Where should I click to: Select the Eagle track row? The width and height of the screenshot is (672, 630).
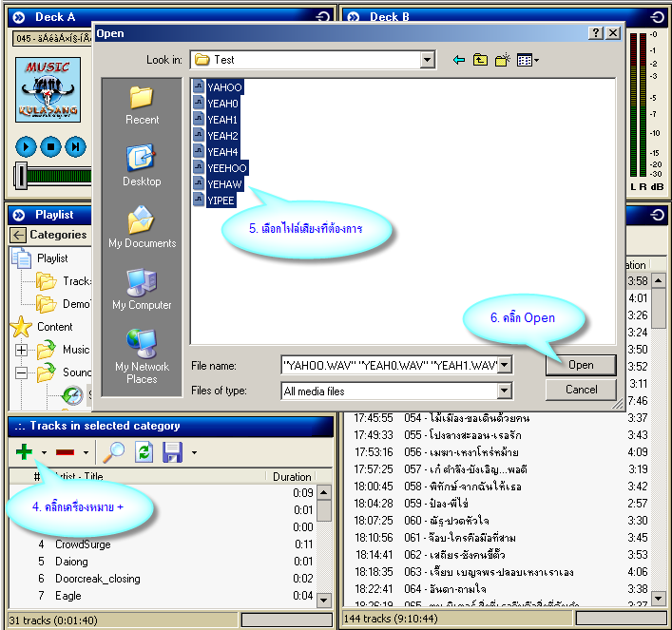pos(163,596)
